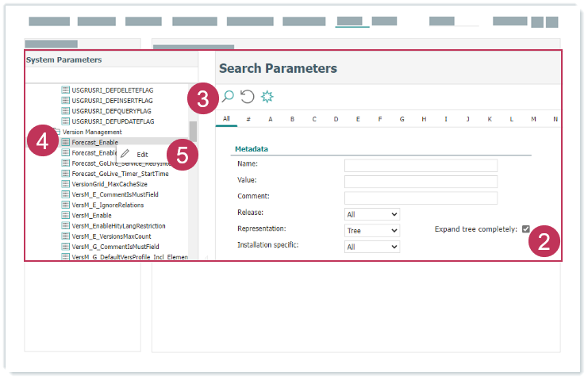The height and width of the screenshot is (380, 588).
Task: Open the Installation specific dropdown
Action: click(372, 247)
